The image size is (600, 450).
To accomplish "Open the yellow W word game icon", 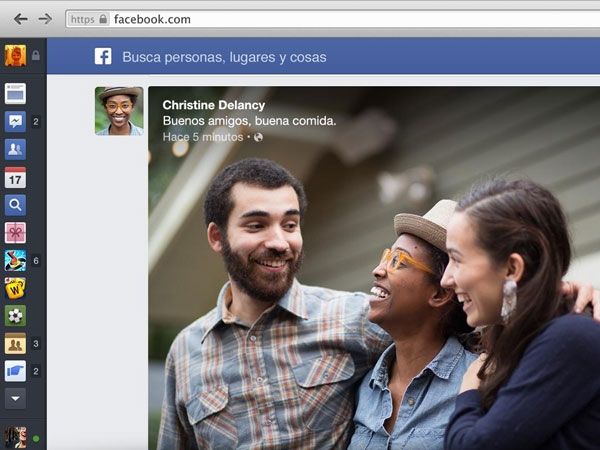I will [15, 288].
